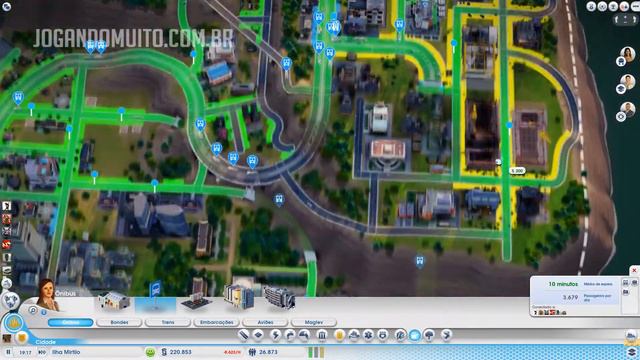Open the options menu button at top-right
Screen dimensions: 640x360
[x=635, y=7]
